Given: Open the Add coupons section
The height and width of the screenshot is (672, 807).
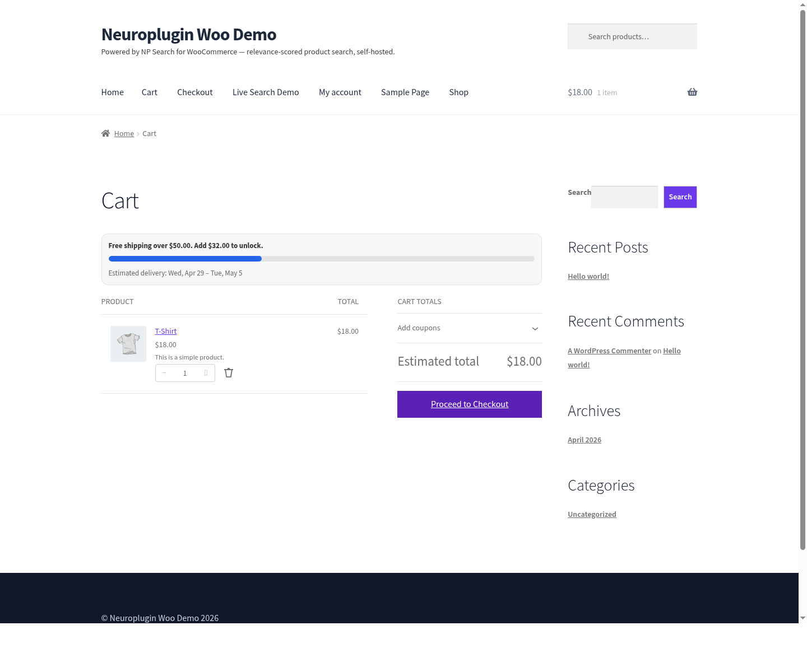Looking at the screenshot, I should [470, 328].
